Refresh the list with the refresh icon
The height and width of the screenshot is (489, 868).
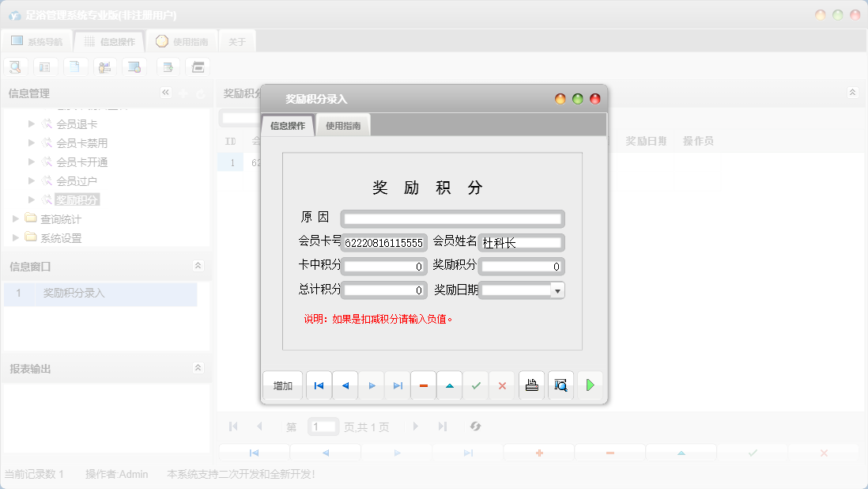tap(475, 426)
